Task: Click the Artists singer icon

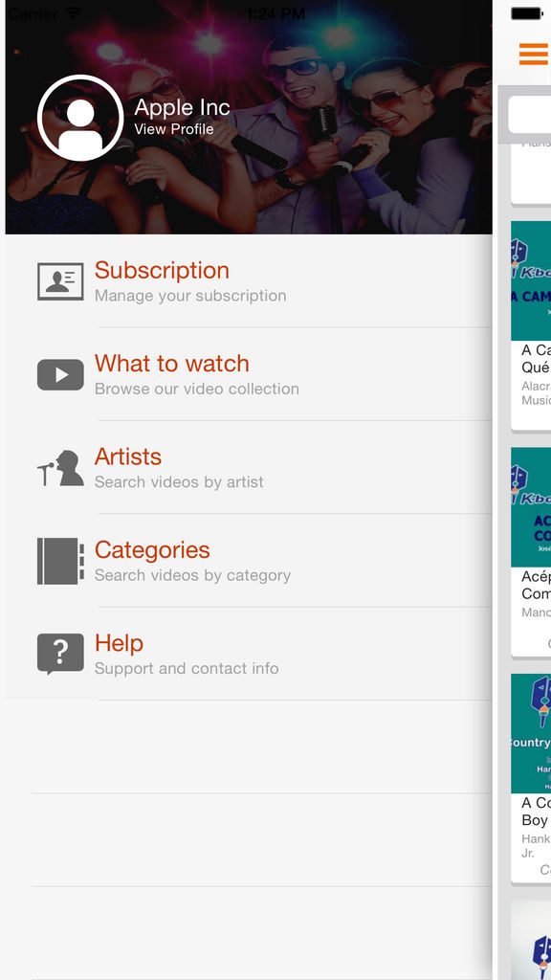Action: point(60,468)
